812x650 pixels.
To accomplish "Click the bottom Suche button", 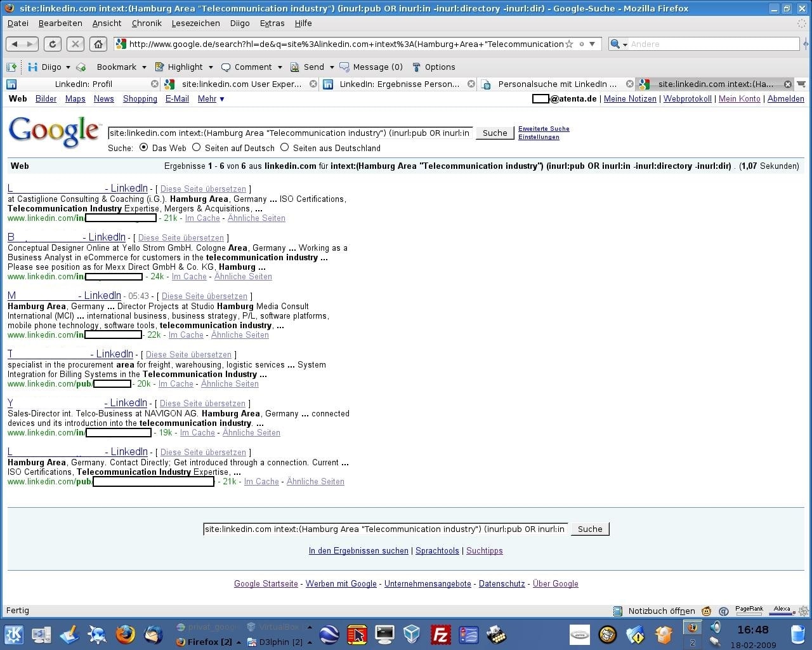I will (590, 529).
